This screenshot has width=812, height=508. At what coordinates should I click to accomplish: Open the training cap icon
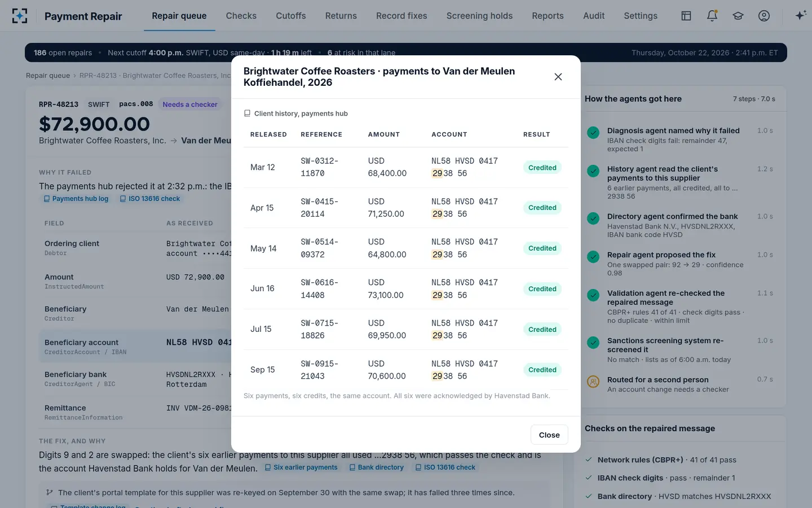pyautogui.click(x=738, y=16)
